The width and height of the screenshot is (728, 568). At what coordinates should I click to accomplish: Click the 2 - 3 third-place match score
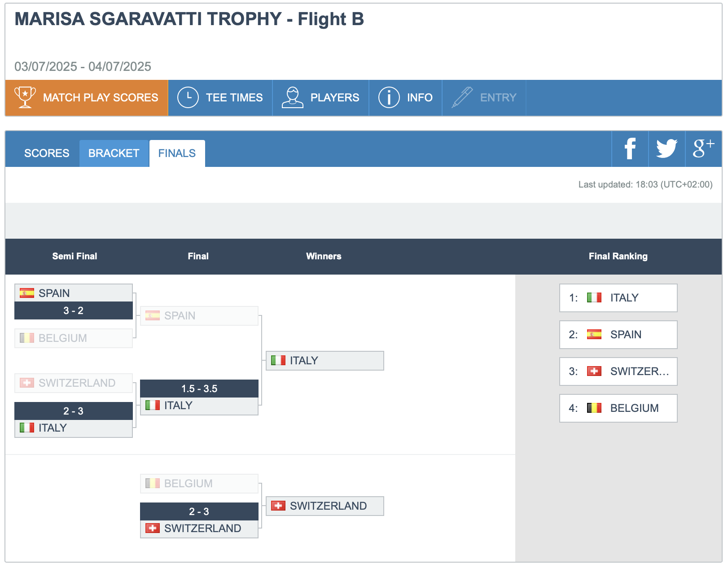pos(199,511)
